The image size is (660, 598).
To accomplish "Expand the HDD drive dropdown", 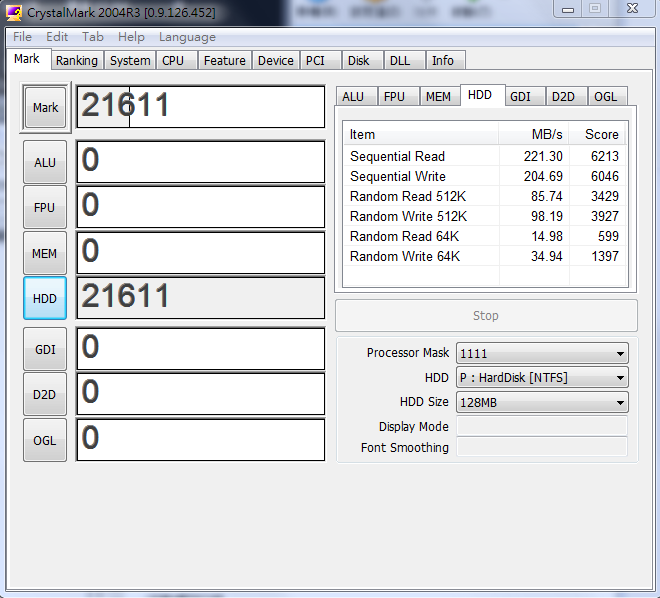I will point(542,377).
